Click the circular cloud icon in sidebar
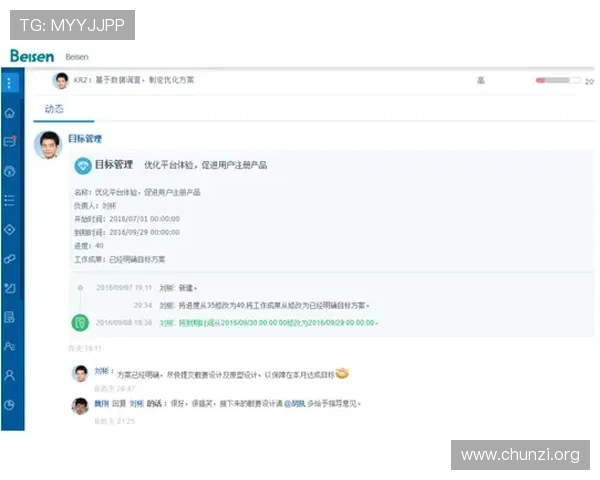Viewport: 600px width, 480px height. [10, 171]
